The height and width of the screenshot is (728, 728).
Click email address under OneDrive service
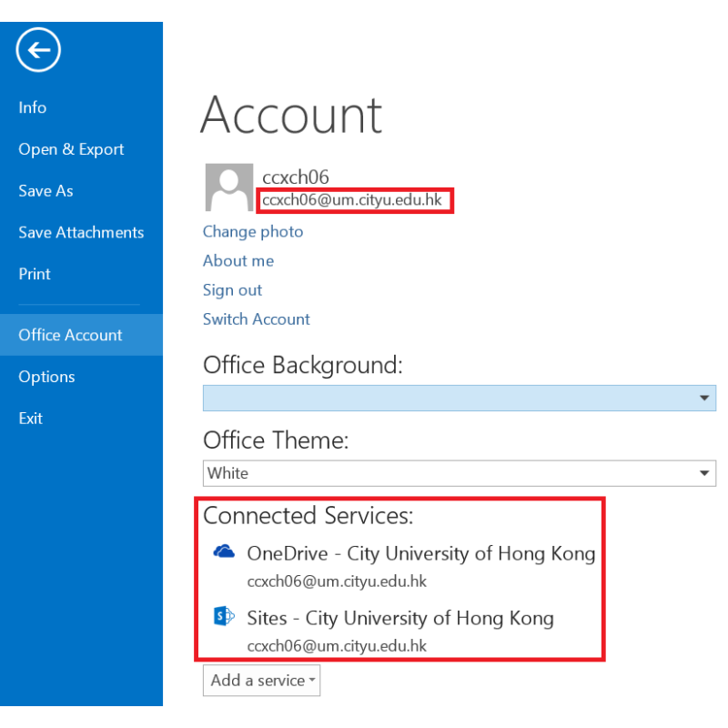337,581
